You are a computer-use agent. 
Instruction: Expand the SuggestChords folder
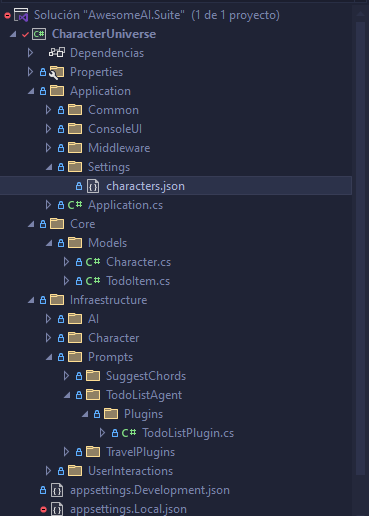click(66, 376)
